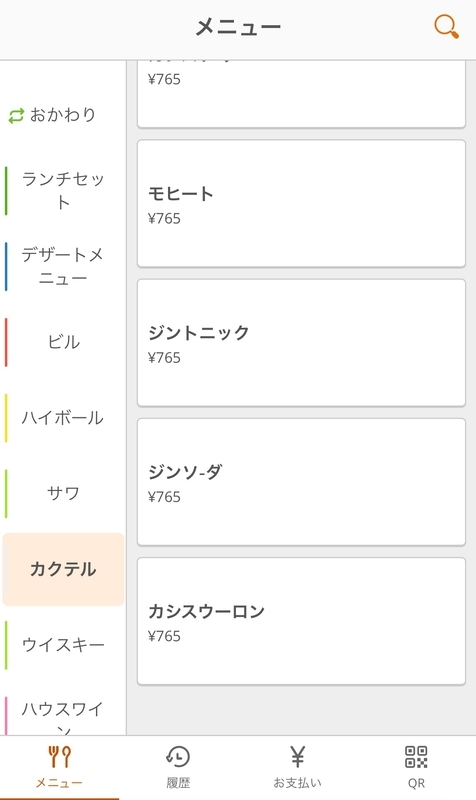Select the highlighted カクテル category
Screen dimensions: 476x800
[63, 569]
